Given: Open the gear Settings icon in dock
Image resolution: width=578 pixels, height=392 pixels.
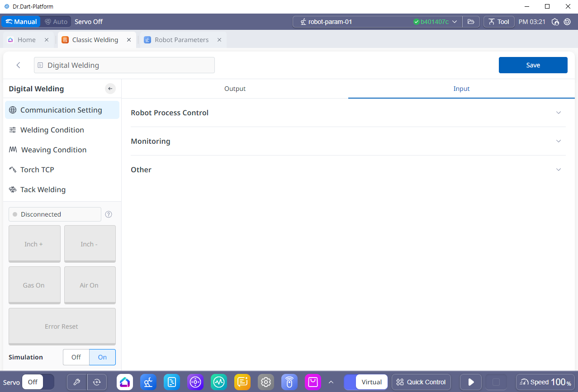Looking at the screenshot, I should click(x=266, y=382).
